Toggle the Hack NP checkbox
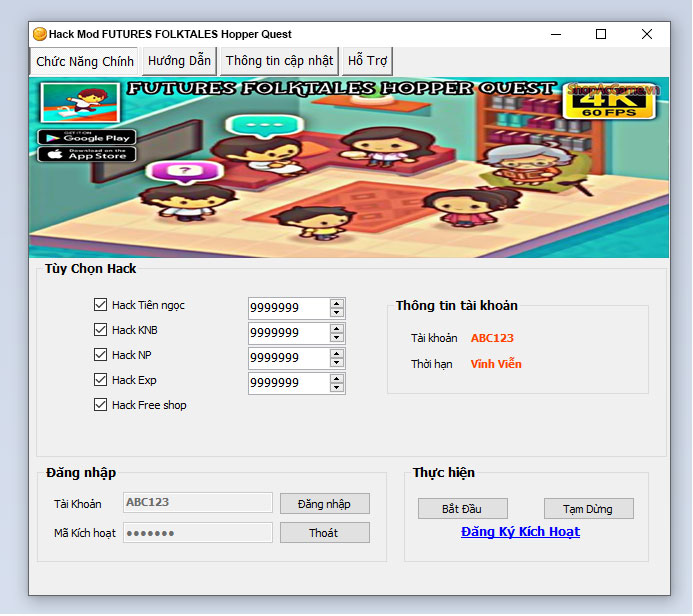Image resolution: width=693 pixels, height=616 pixels. 100,355
